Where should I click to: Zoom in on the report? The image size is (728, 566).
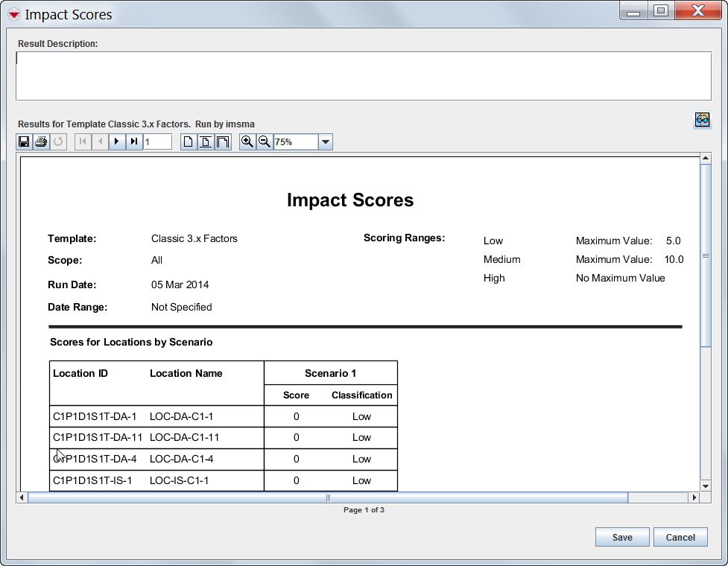[x=247, y=141]
